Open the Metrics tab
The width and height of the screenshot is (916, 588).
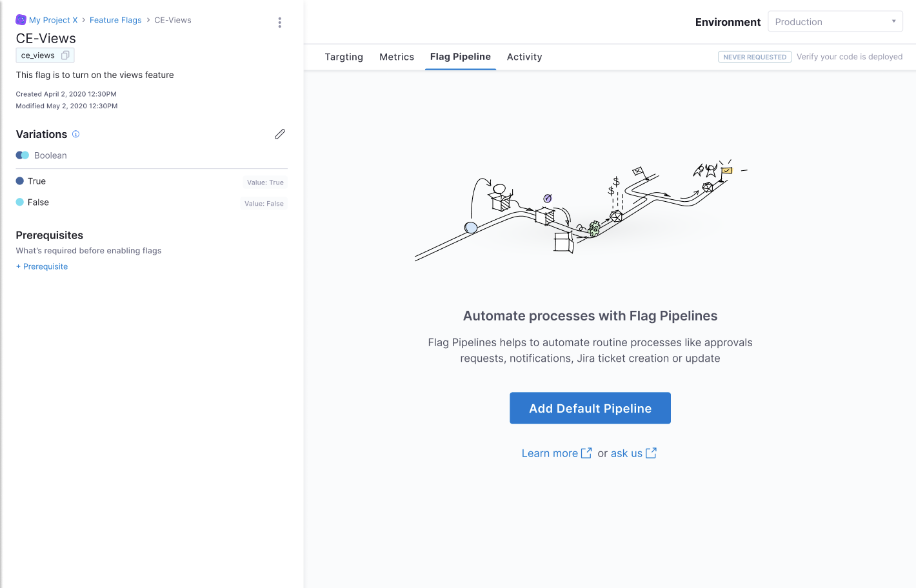click(x=397, y=57)
